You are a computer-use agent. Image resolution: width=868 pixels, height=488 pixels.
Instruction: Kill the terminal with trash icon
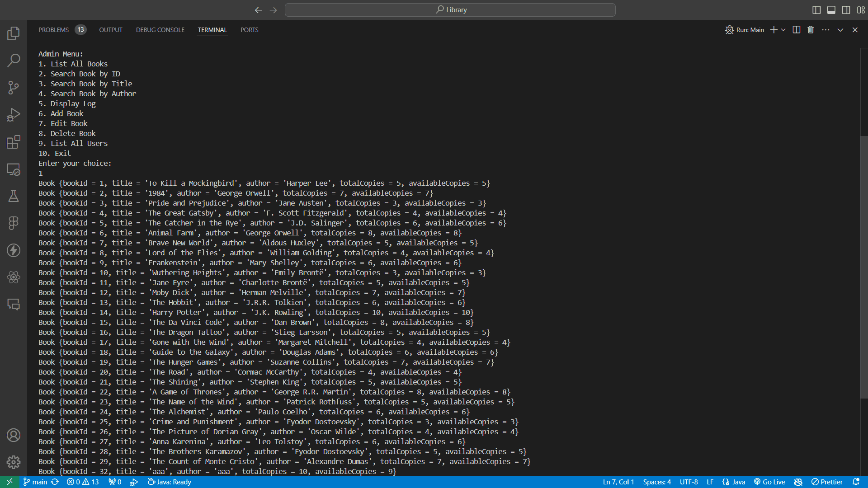pos(811,30)
